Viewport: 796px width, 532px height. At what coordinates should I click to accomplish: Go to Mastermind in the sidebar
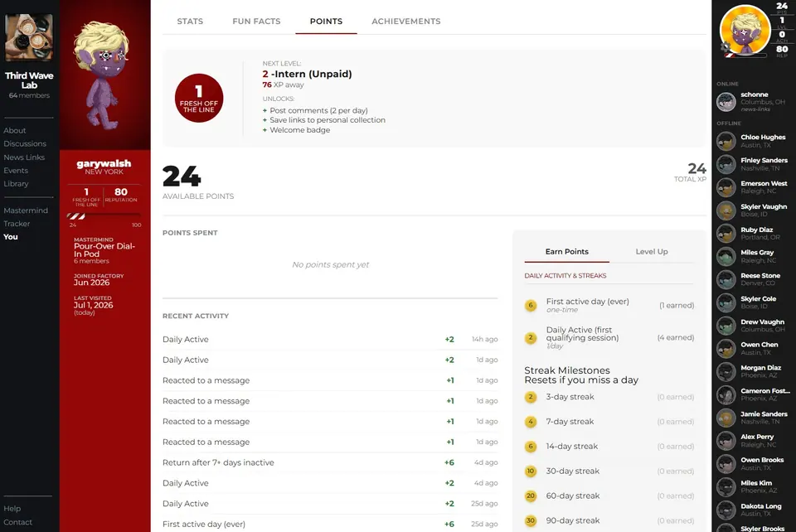pos(26,210)
